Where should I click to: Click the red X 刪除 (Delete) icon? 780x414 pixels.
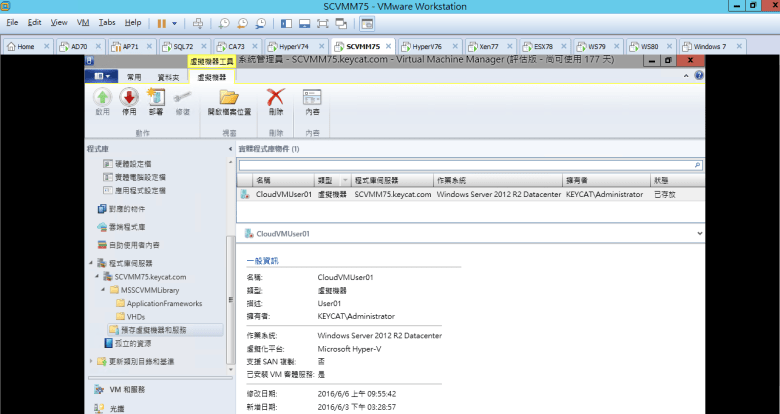click(277, 101)
